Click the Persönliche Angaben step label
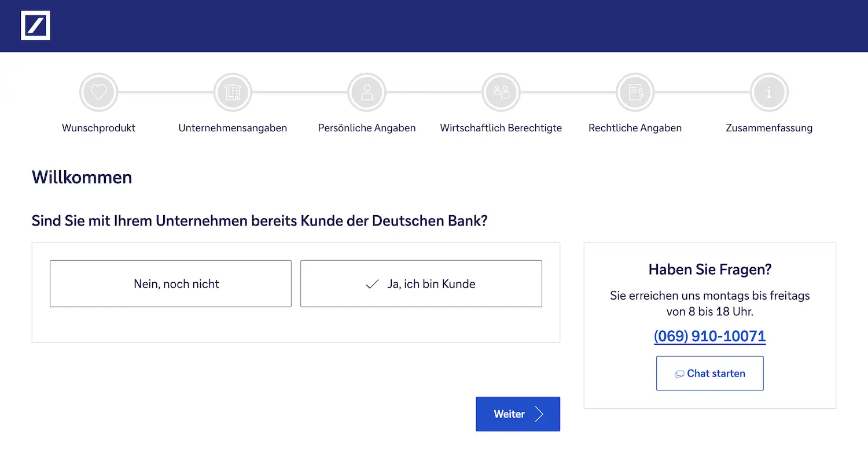Image resolution: width=868 pixels, height=454 pixels. (367, 128)
